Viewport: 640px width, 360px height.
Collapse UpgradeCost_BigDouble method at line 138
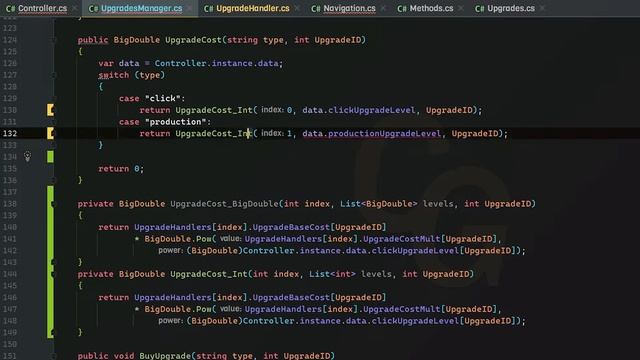point(54,204)
